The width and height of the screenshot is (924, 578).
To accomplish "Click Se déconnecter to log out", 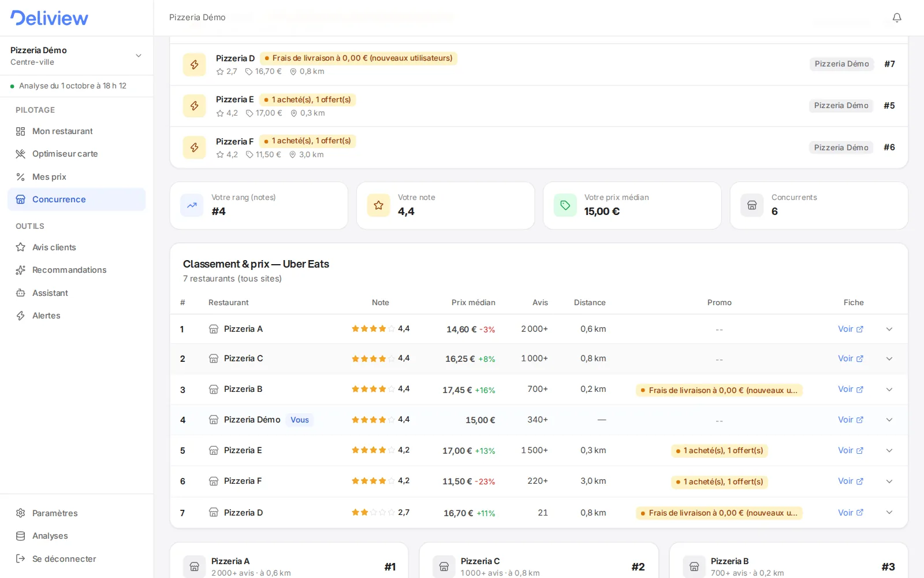I will [76, 559].
